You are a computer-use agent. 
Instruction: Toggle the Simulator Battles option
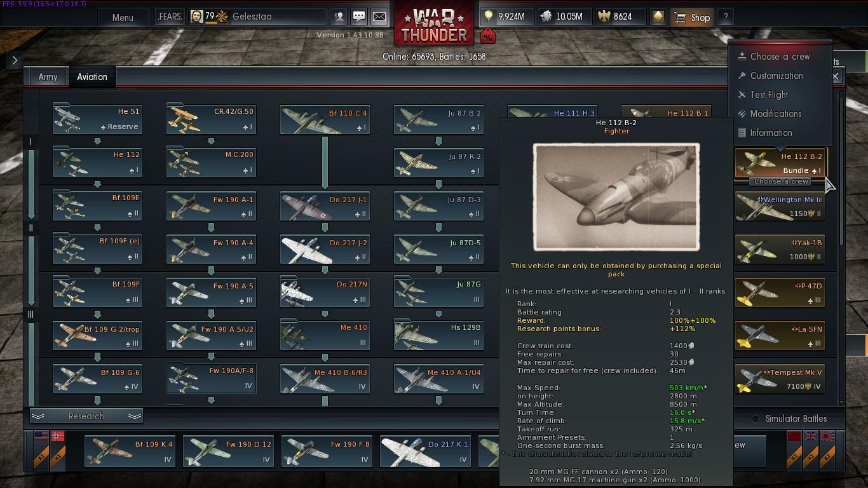[x=789, y=419]
